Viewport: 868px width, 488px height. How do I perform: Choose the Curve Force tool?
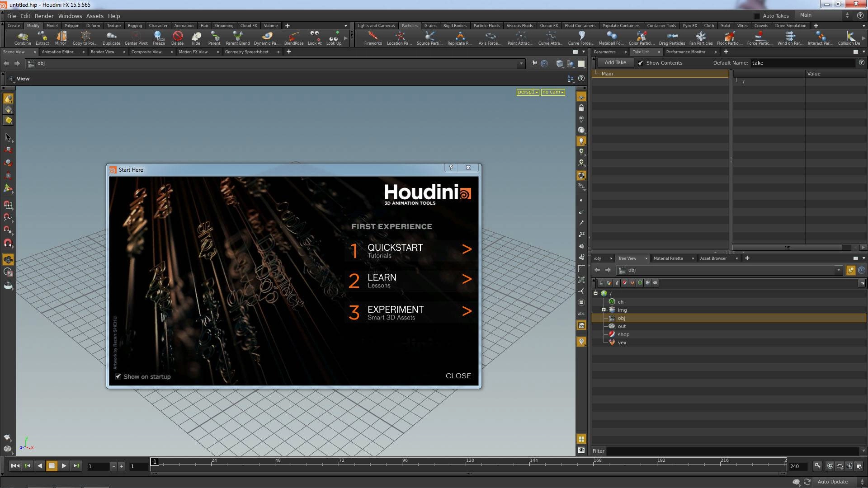tap(581, 38)
